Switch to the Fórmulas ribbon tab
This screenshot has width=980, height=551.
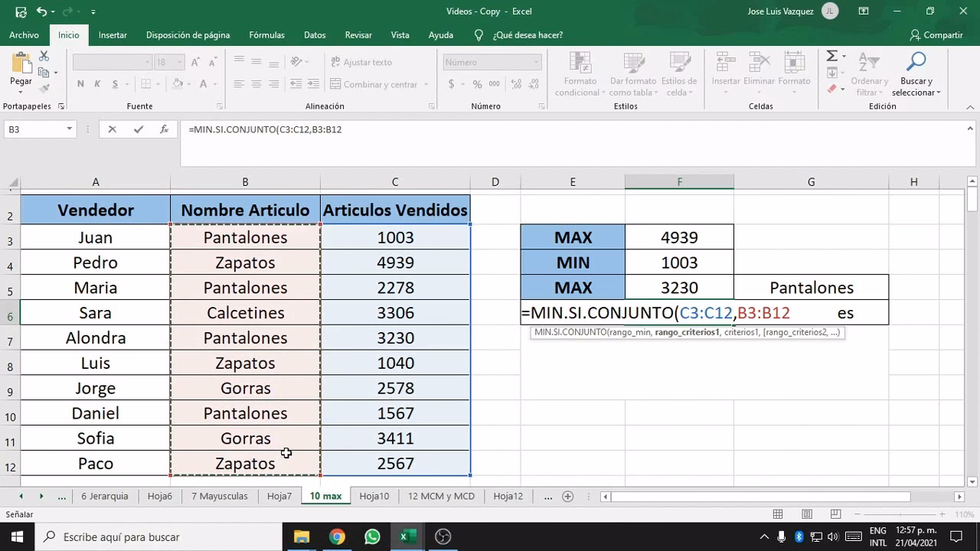(x=266, y=34)
